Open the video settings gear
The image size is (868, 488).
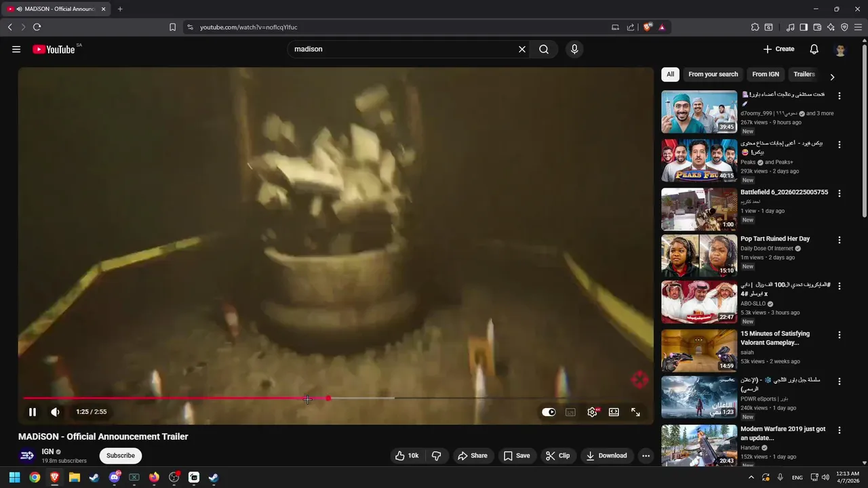[593, 412]
